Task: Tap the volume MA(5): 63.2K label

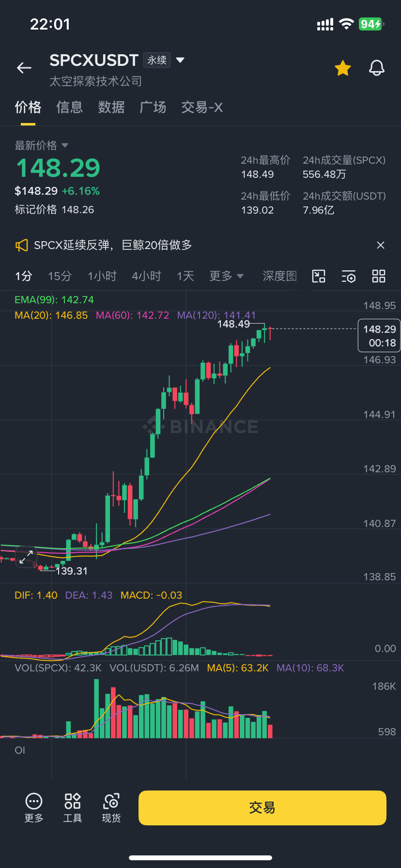Action: (x=238, y=668)
